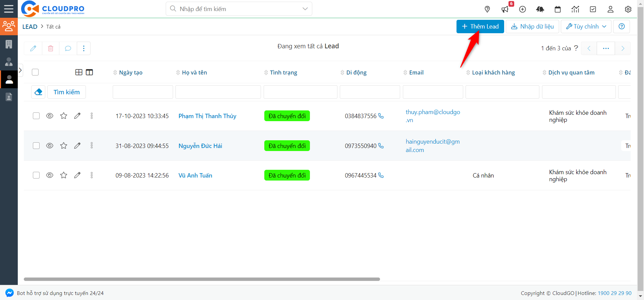Click the quick create plus circle icon
The image size is (644, 300).
[x=523, y=9]
